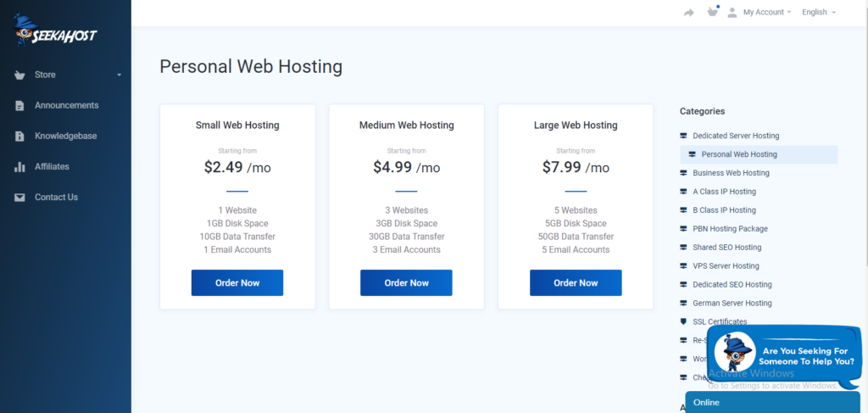
Task: Click the Medium Web Hosting title
Action: coord(406,126)
